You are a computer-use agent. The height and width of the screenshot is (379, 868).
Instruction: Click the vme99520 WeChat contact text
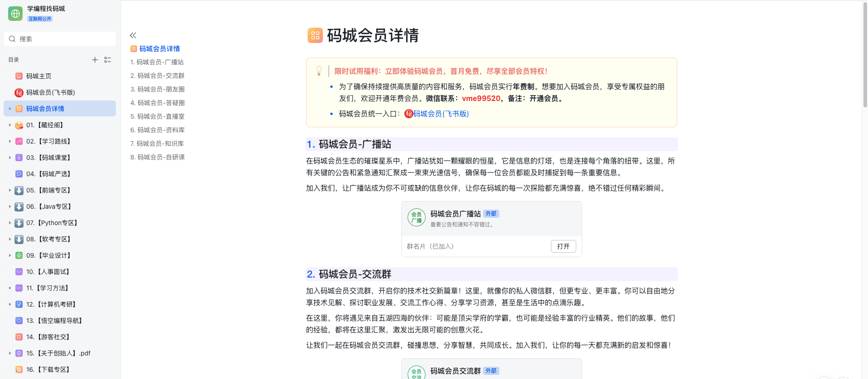[x=481, y=98]
